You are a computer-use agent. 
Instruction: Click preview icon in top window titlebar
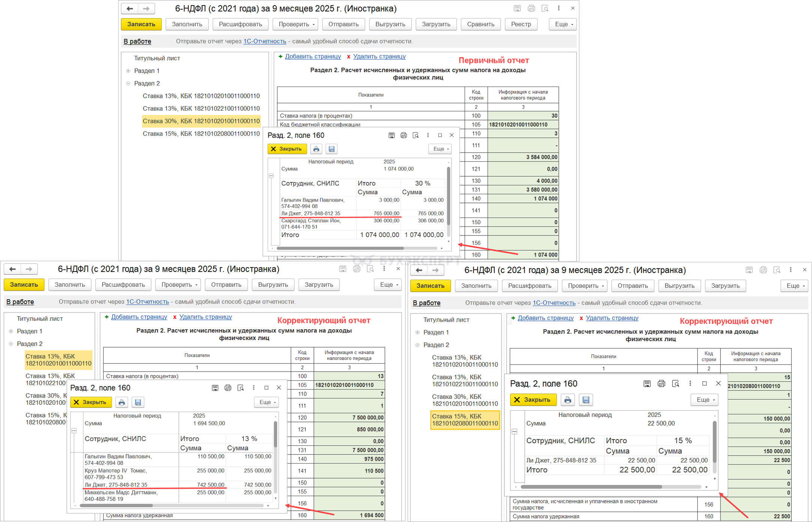545,8
